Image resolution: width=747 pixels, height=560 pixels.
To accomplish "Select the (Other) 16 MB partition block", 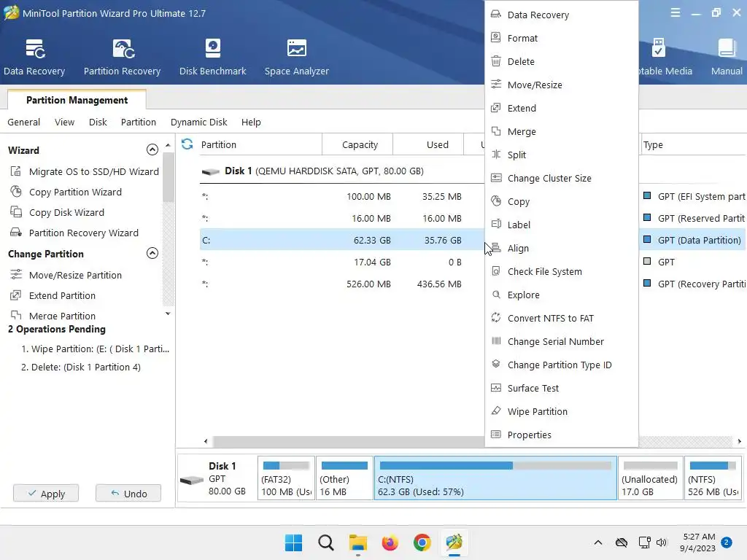I will [344, 478].
